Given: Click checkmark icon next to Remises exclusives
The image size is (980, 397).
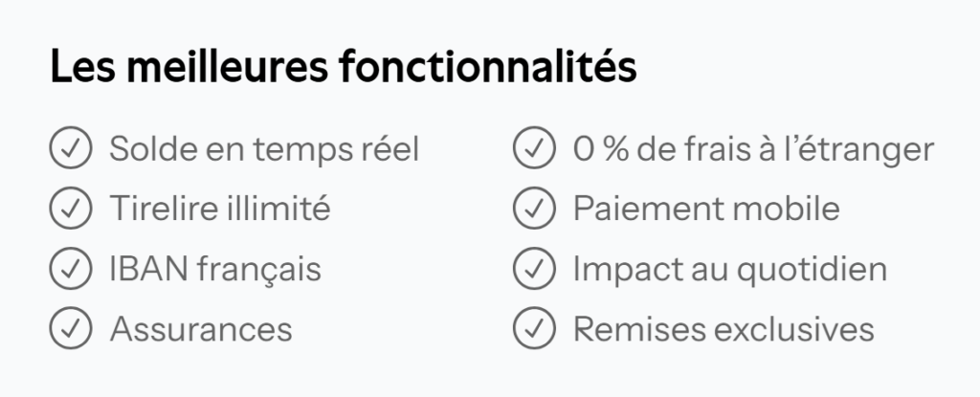Looking at the screenshot, I should pyautogui.click(x=534, y=329).
